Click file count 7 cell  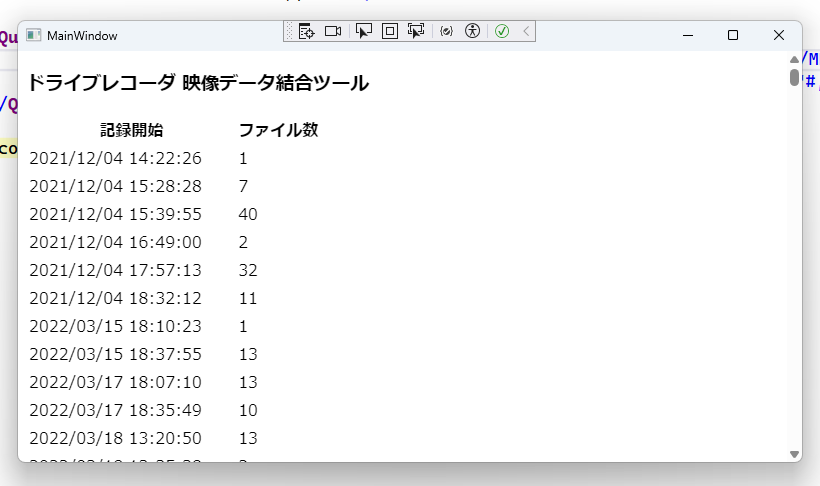[x=243, y=186]
